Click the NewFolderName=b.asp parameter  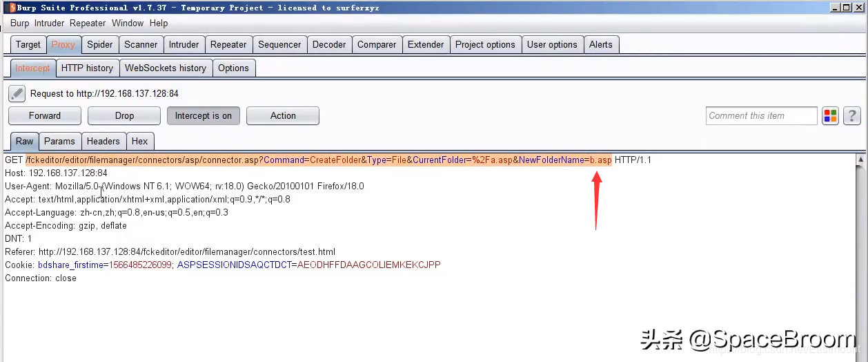565,160
